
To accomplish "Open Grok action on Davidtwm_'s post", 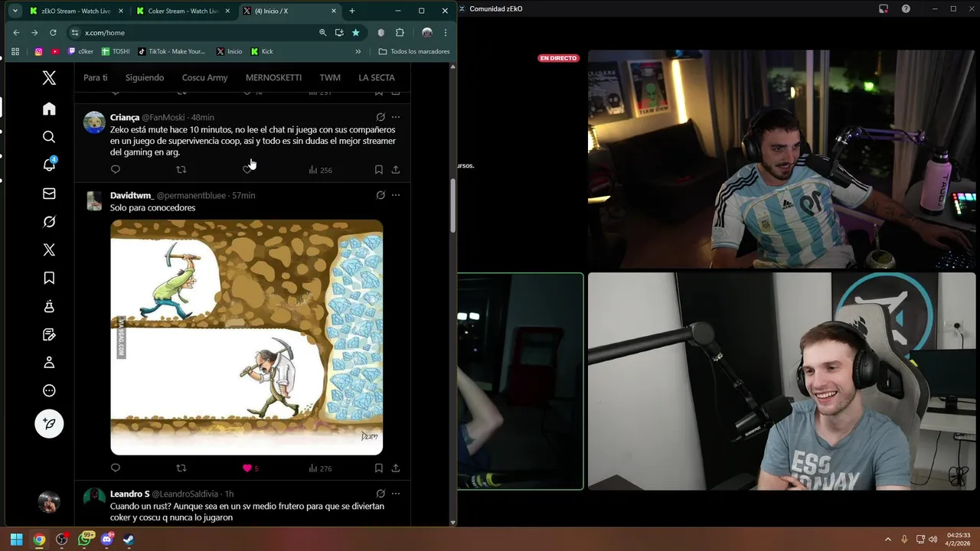I will (381, 195).
